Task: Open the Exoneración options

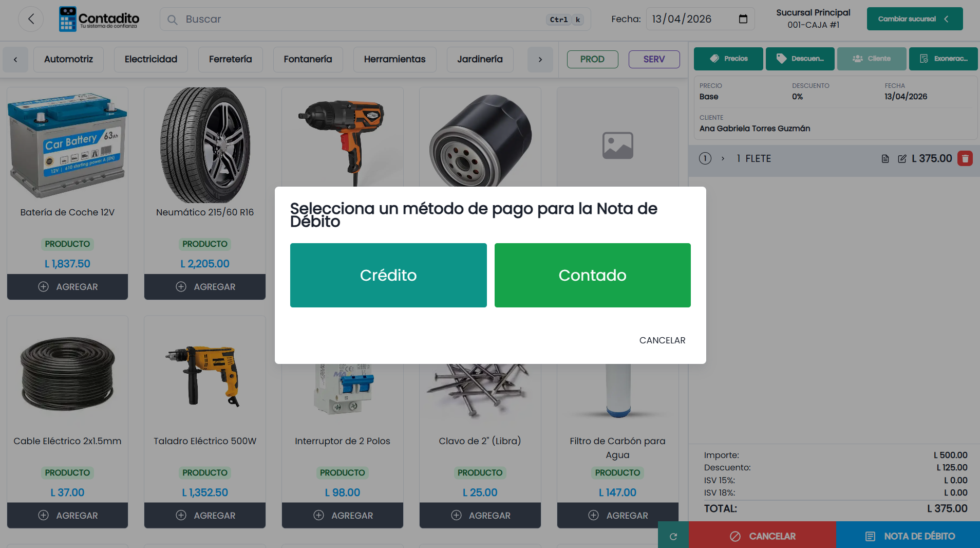Action: coord(944,59)
